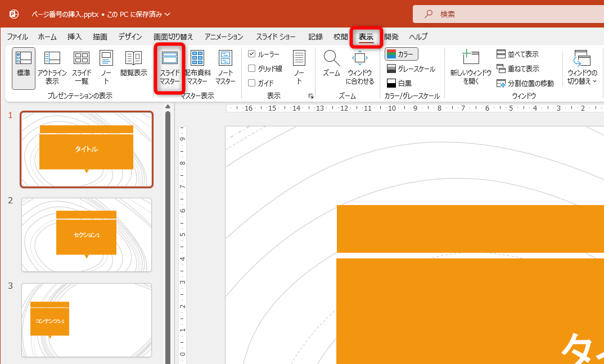This screenshot has width=604, height=364.
Task: Select slide 3 thumbnail コンテンツ1-1
Action: pyautogui.click(x=87, y=321)
